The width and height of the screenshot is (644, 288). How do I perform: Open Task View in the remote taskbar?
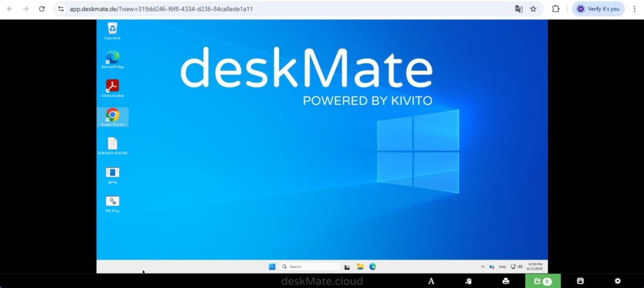pyautogui.click(x=347, y=267)
